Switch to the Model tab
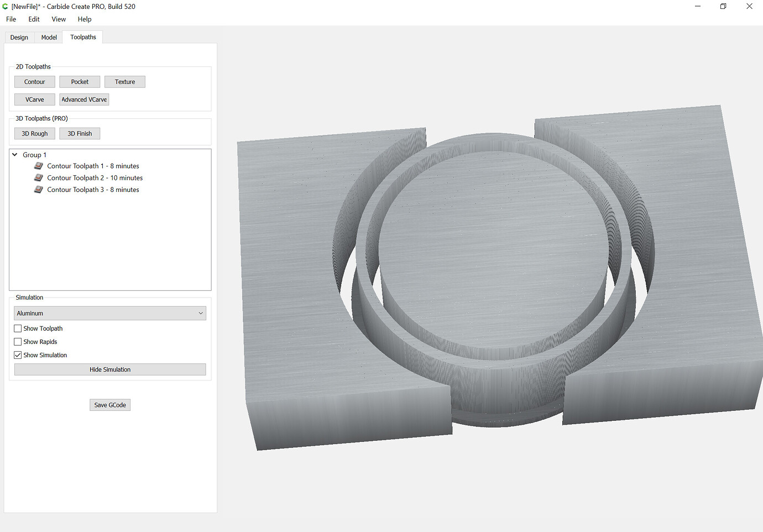The height and width of the screenshot is (532, 763). pyautogui.click(x=49, y=37)
